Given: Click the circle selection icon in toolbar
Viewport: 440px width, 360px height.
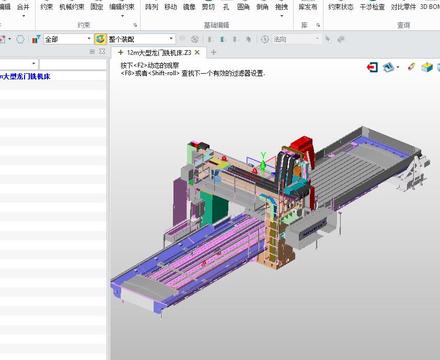Looking at the screenshot, I should (20, 39).
